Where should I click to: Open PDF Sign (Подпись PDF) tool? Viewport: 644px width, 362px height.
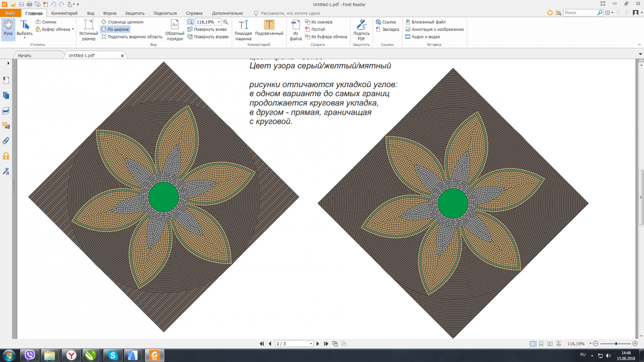pos(361,30)
